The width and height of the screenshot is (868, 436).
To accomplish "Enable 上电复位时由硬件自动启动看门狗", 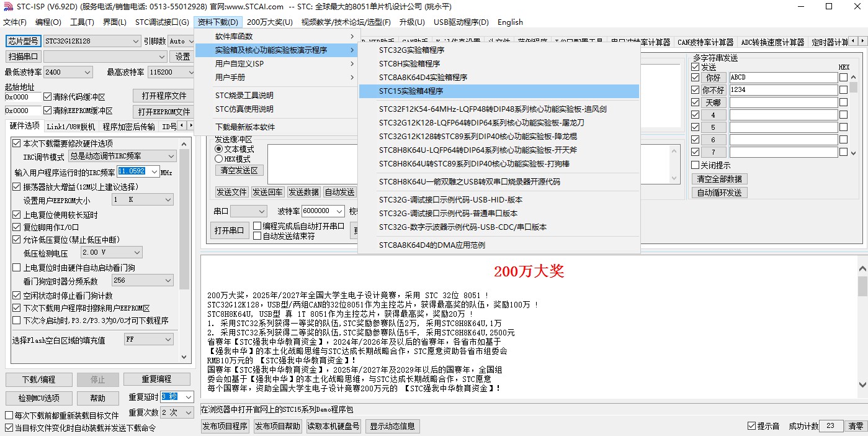I will click(x=16, y=268).
